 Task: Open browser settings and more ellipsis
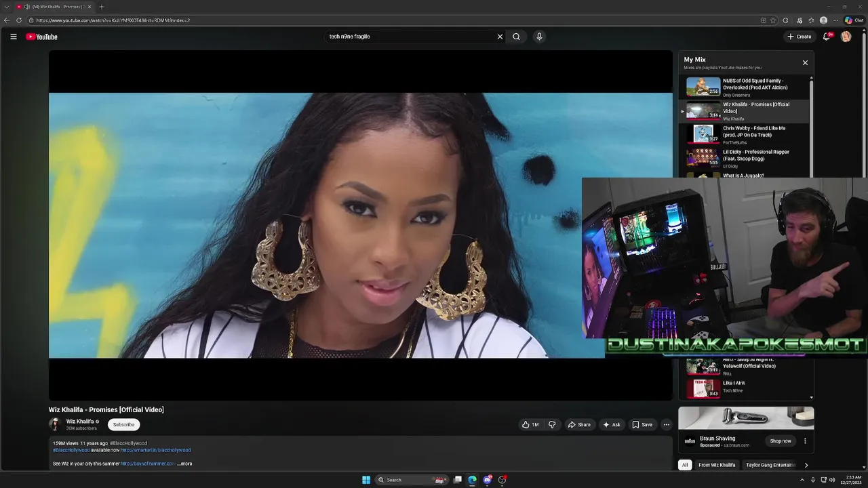point(835,20)
